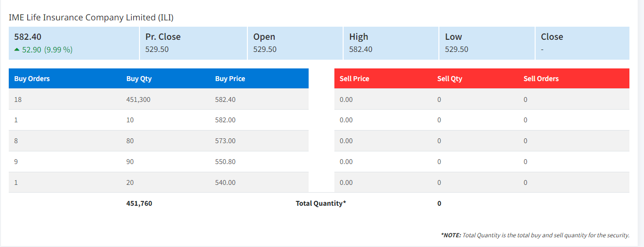The width and height of the screenshot is (644, 247).
Task: Click the IME Life Insurance Company Limited title
Action: [91, 17]
